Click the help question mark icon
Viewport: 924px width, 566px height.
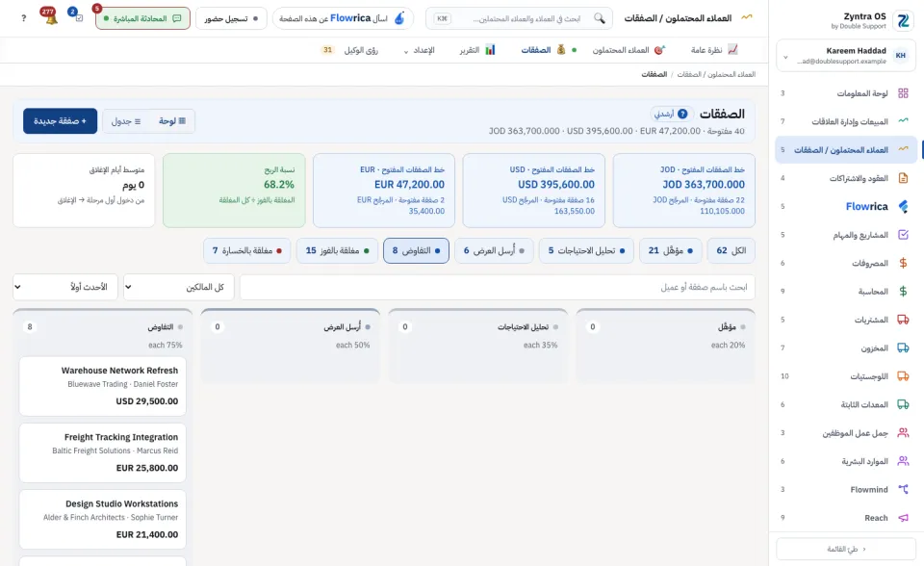(23, 18)
